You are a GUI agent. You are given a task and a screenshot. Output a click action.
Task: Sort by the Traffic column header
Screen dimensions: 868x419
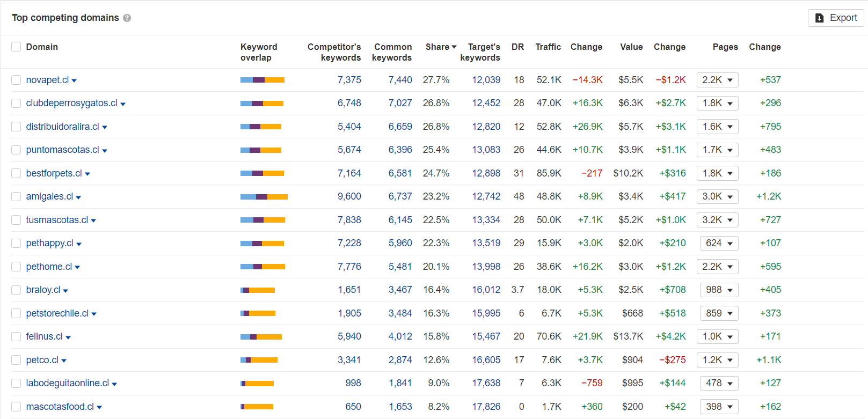pos(548,47)
